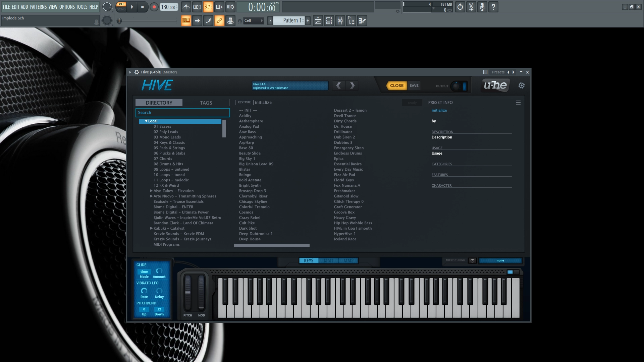The image size is (644, 362).
Task: Toggle loop recording icon
Action: click(230, 7)
